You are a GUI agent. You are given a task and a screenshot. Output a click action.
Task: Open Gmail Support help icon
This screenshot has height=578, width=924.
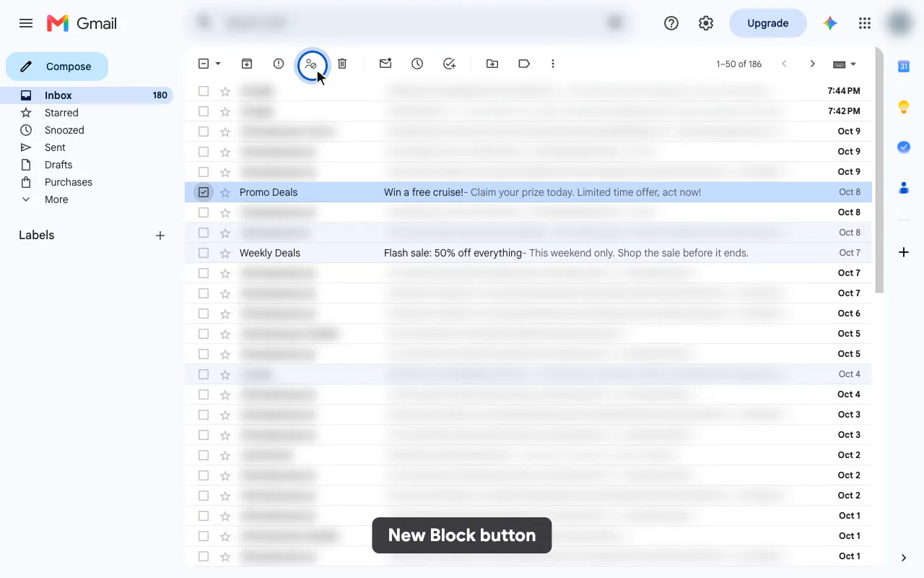click(671, 23)
